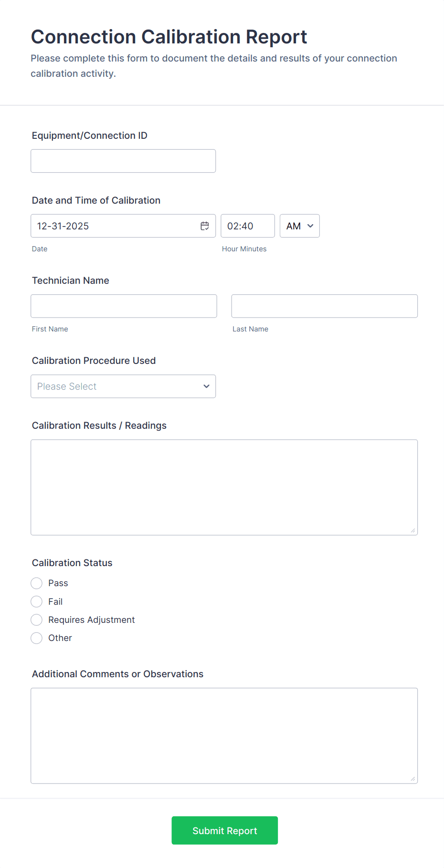
Task: Choose the Requires Adjustment status option
Action: pos(36,620)
